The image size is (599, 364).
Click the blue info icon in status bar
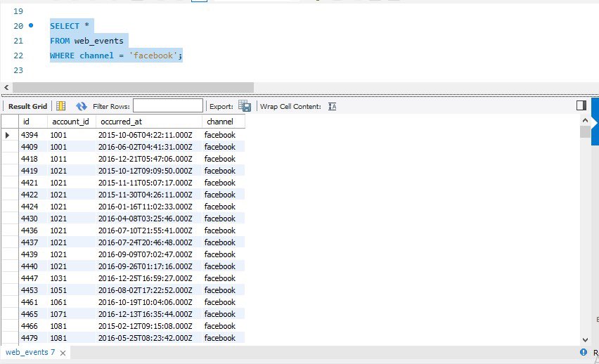tap(584, 352)
